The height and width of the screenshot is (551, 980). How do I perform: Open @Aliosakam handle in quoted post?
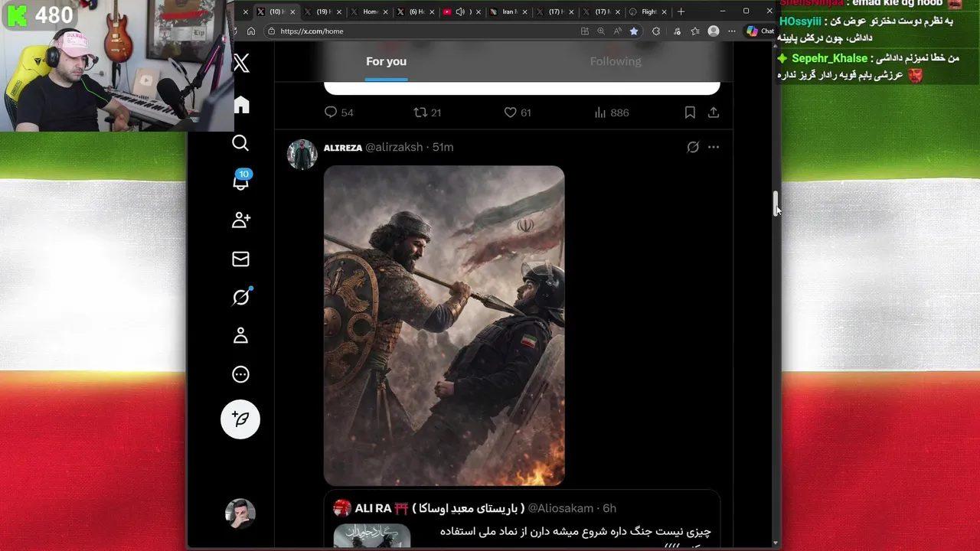[560, 508]
